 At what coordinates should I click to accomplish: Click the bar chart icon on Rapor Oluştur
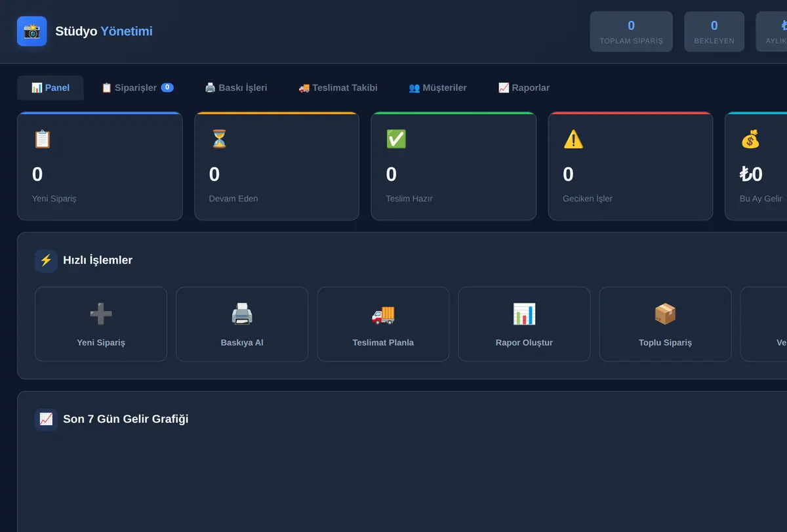524,314
